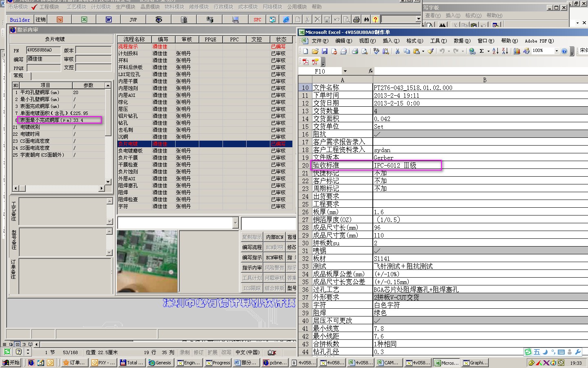
Task: Click cell PT276-043_1518.01.02.000 in Excel
Action: (480, 88)
